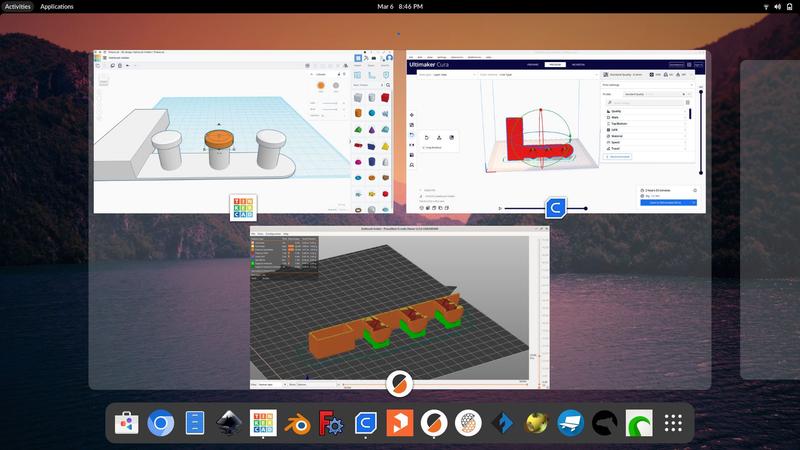Click the Activities button
The image size is (800, 450).
pos(18,7)
